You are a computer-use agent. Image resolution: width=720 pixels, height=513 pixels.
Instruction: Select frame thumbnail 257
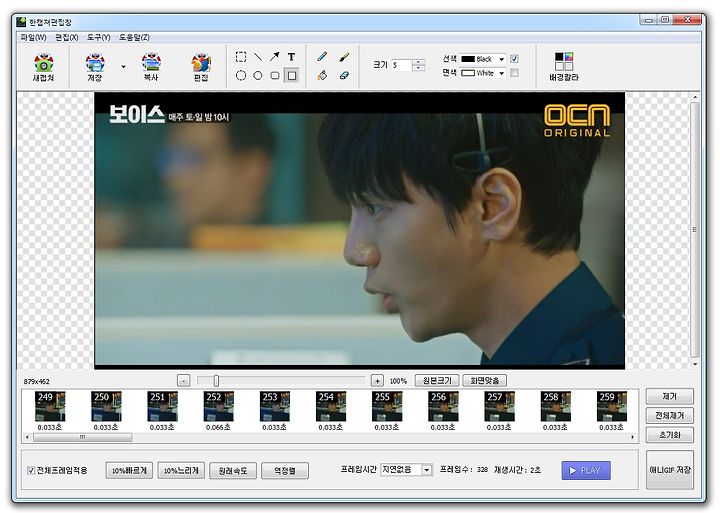(500, 406)
